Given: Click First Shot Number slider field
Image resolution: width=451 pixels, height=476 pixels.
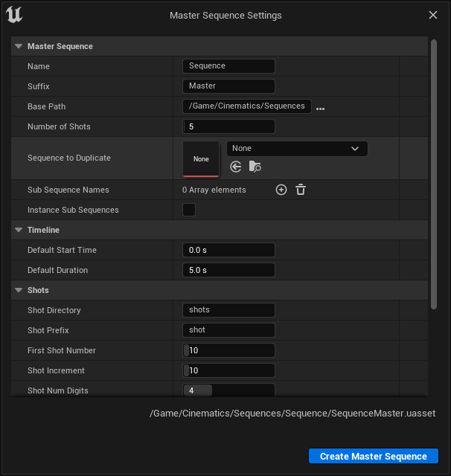Looking at the screenshot, I should (x=228, y=350).
